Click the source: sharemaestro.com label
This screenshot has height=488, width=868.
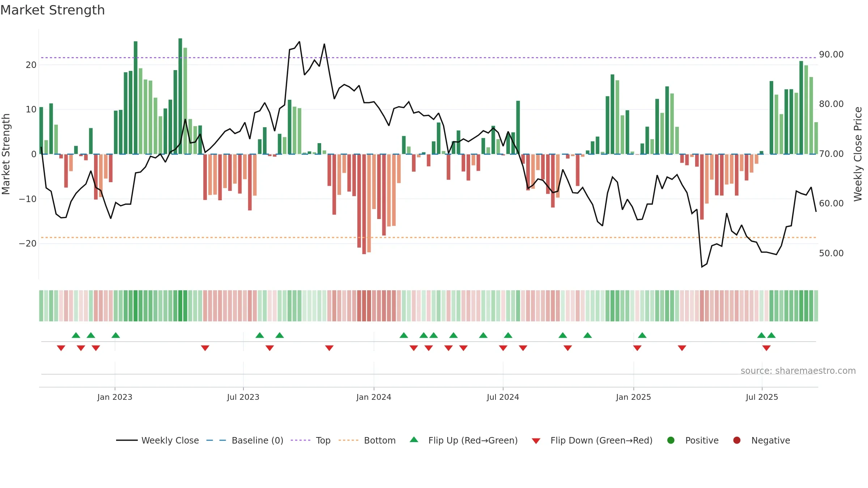click(x=798, y=371)
